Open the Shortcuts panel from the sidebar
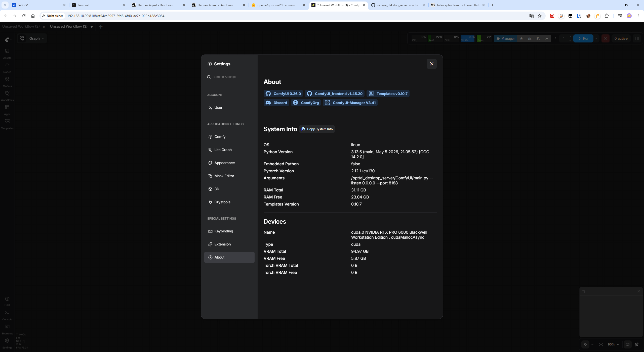The height and width of the screenshot is (352, 644). 7,329
